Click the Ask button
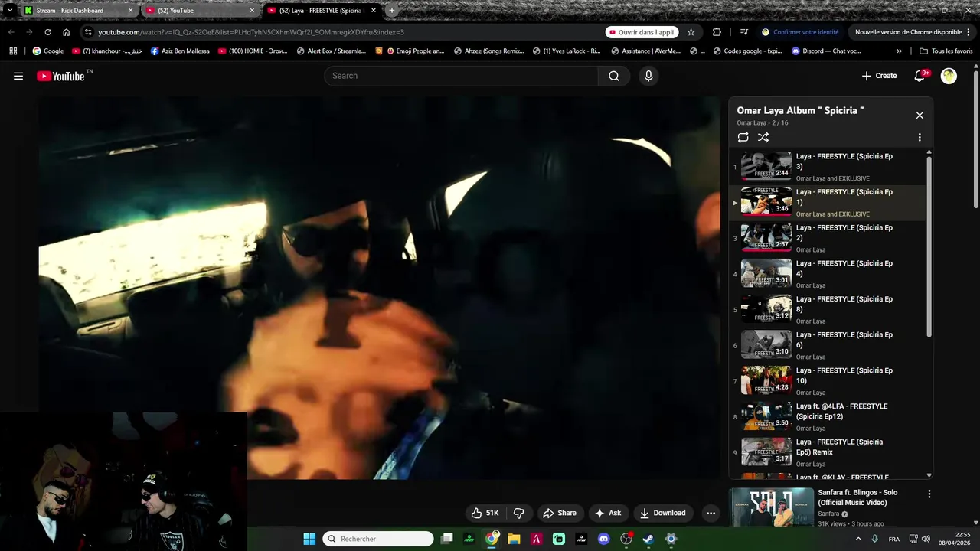The image size is (980, 551). click(608, 513)
